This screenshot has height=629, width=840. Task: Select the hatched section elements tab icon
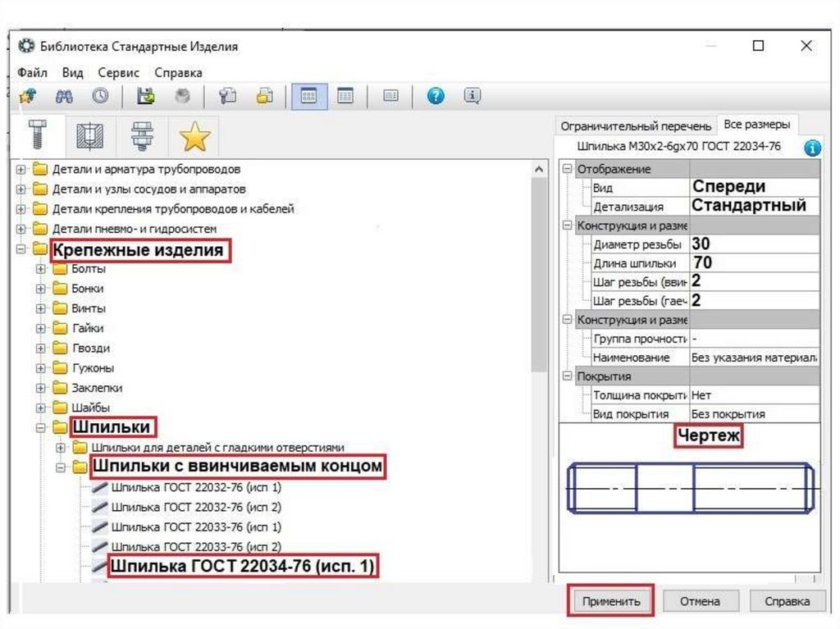click(89, 136)
